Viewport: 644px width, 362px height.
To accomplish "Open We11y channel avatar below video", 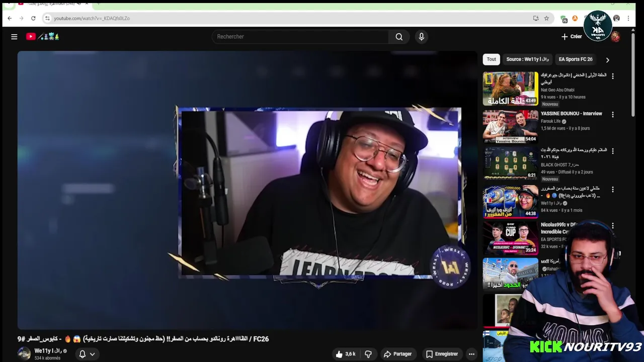I will 24,353.
